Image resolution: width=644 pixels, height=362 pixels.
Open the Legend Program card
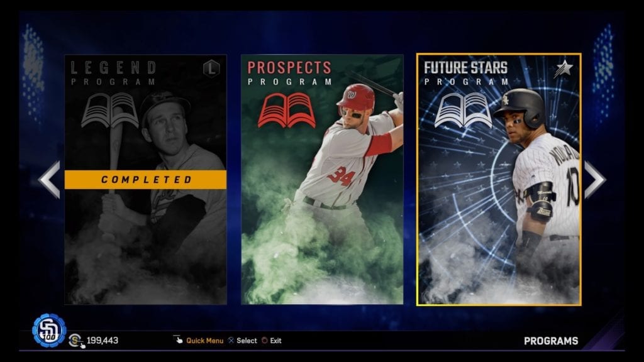tap(145, 179)
